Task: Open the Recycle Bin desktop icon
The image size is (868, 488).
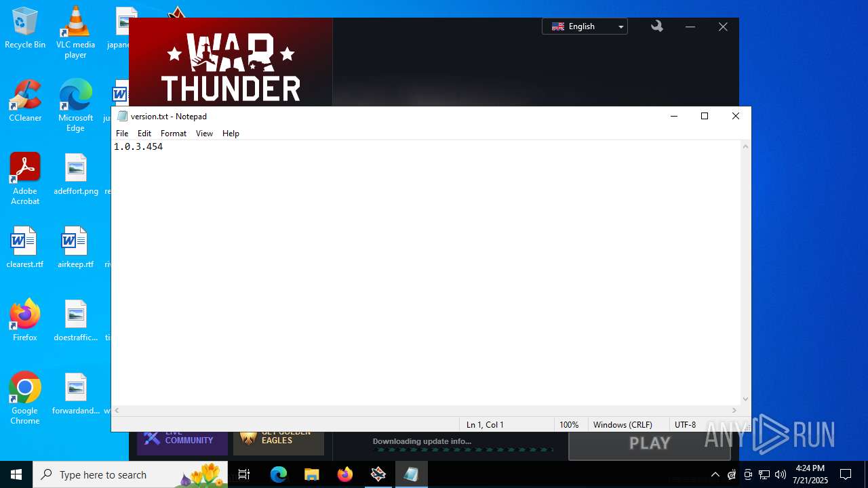Action: click(x=25, y=28)
